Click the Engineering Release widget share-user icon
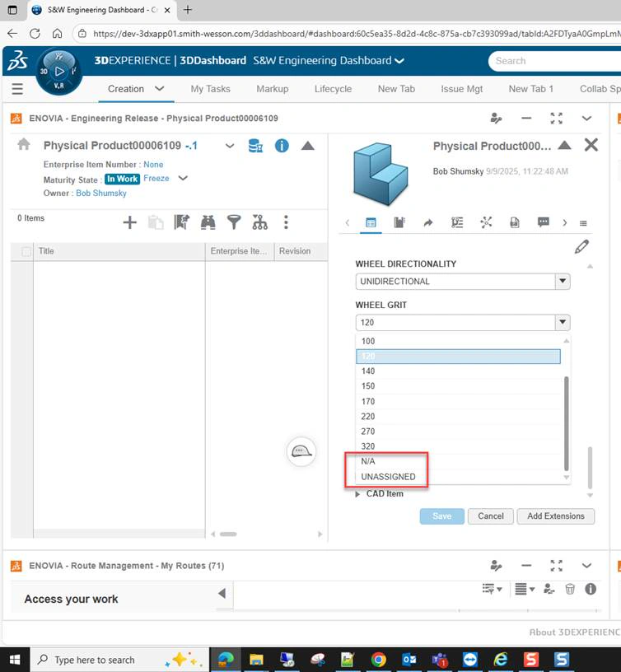This screenshot has width=621, height=672. [x=497, y=119]
